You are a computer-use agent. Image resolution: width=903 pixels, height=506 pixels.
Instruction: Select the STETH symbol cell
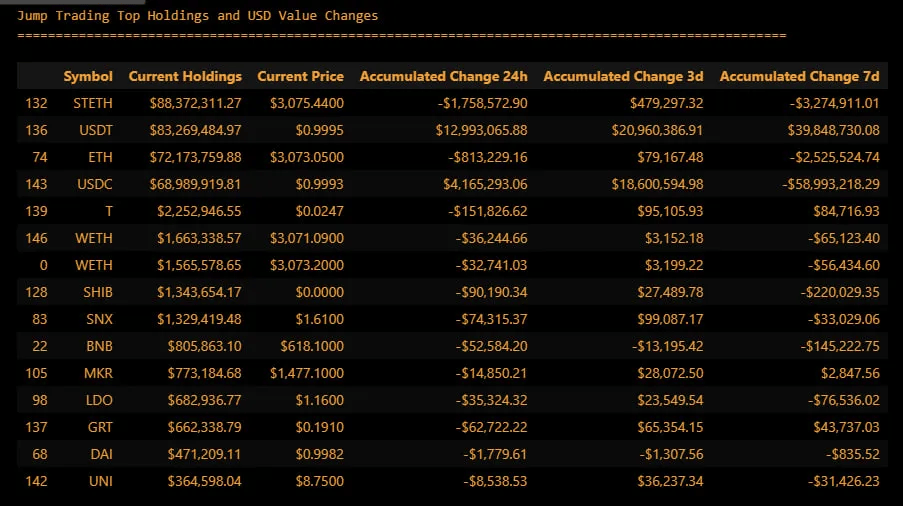tap(93, 103)
